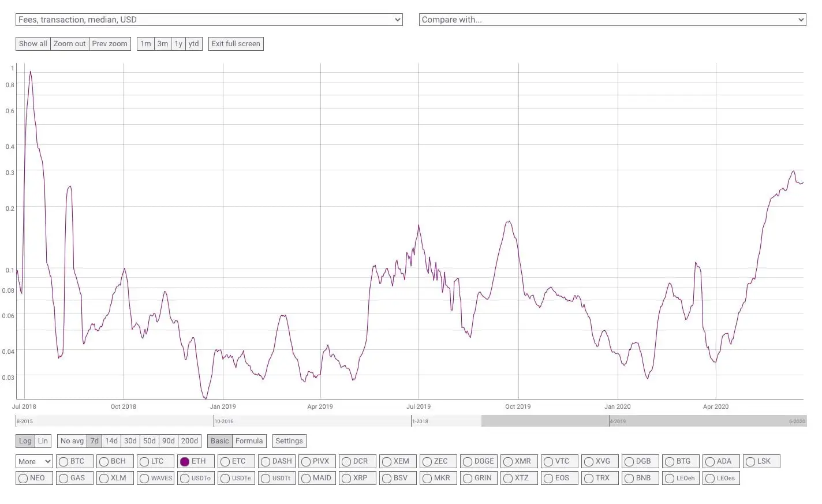Exit full screen mode
Viewport: 822px width, 504px height.
coord(236,43)
